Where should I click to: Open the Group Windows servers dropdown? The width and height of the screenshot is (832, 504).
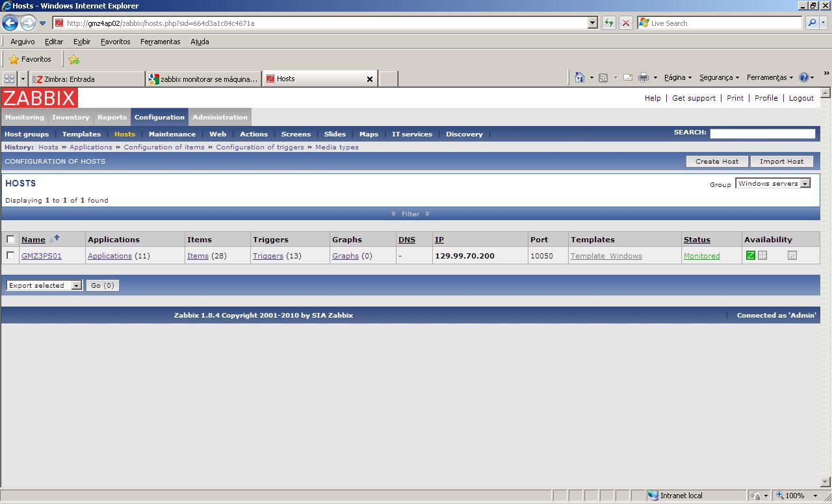pyautogui.click(x=773, y=184)
